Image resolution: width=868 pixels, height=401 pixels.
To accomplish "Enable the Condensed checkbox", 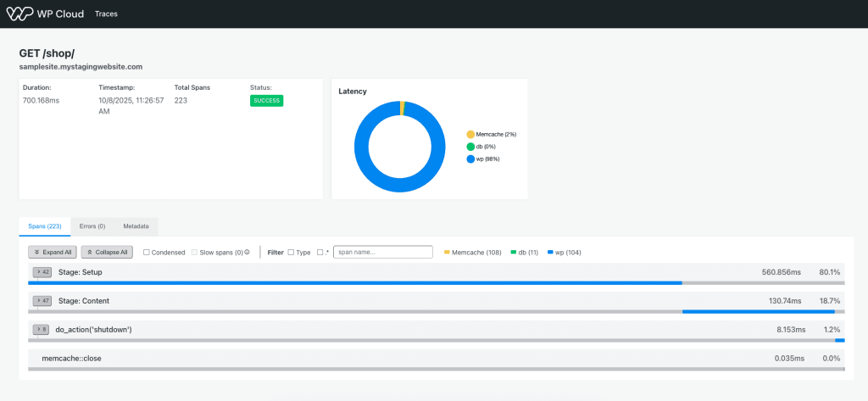I will tap(147, 253).
